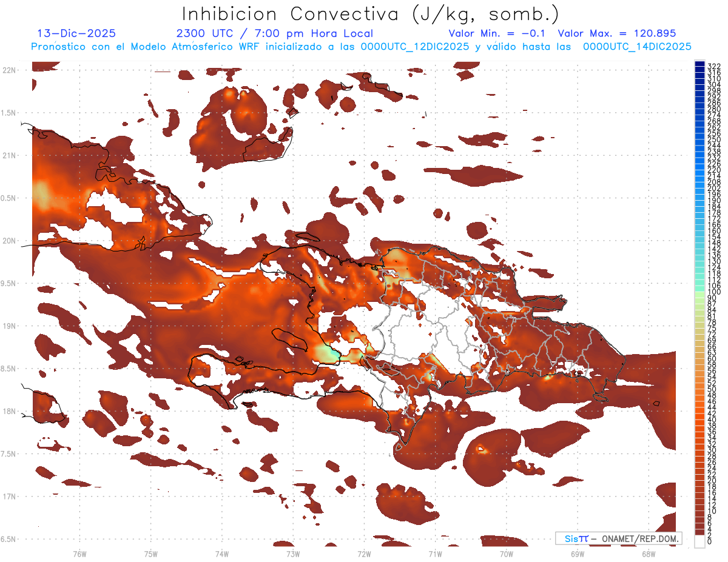Click the title 'Inhibicion Convectiva (J/kg, somb.)'

point(370,15)
